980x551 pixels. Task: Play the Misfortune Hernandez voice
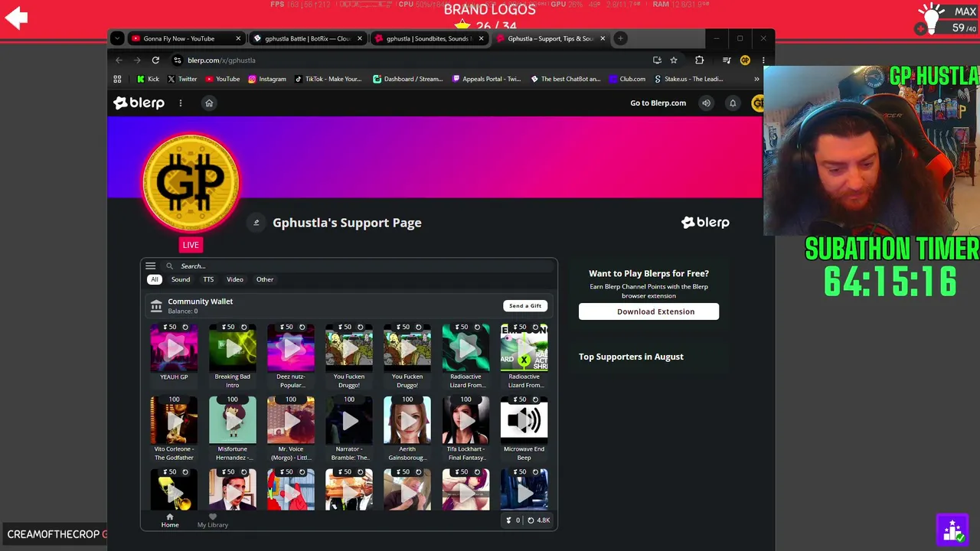click(232, 421)
